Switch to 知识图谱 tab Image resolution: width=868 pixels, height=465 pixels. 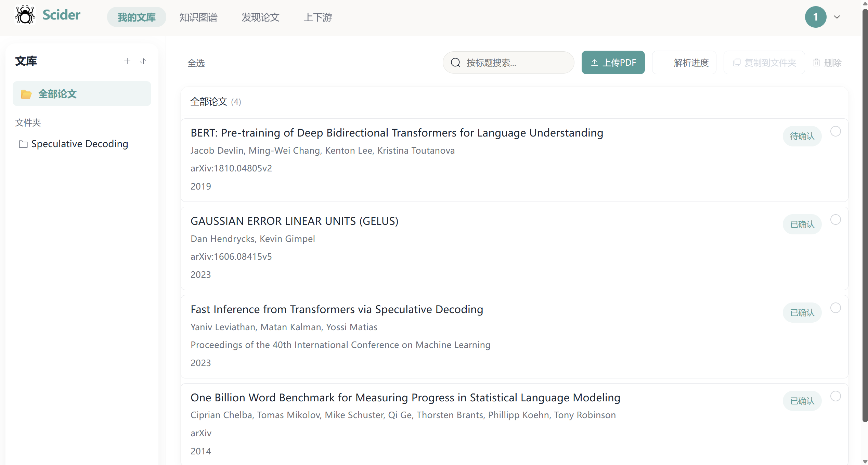[198, 17]
